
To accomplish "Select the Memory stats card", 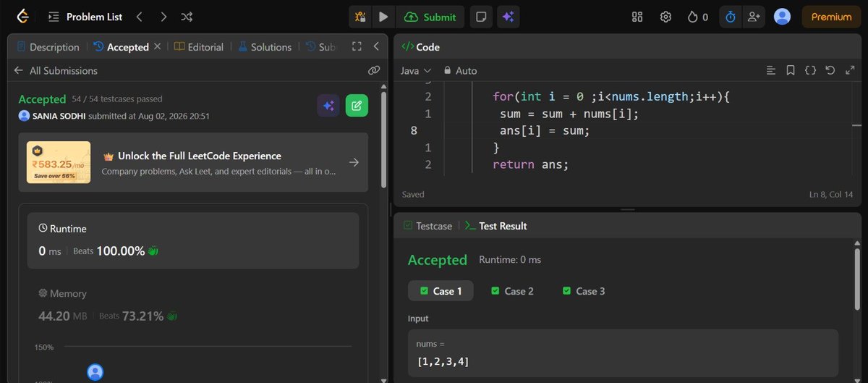I will pyautogui.click(x=193, y=305).
